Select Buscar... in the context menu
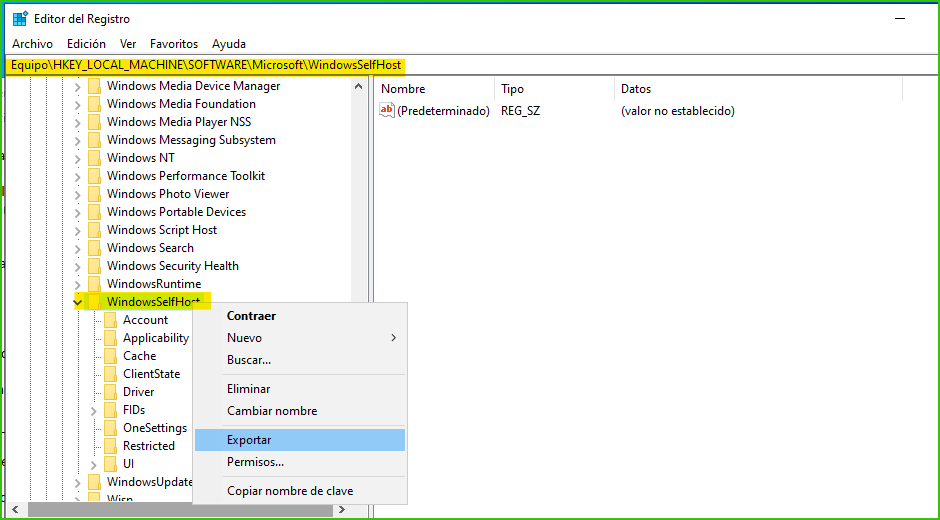Image resolution: width=940 pixels, height=520 pixels. pos(300,360)
